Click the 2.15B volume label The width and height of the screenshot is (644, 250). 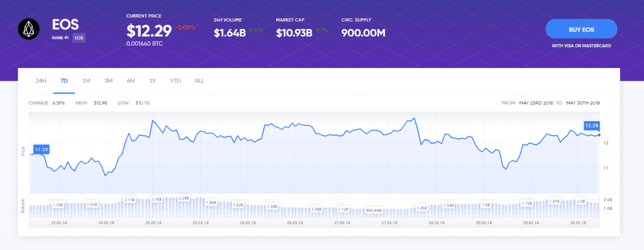click(x=129, y=200)
